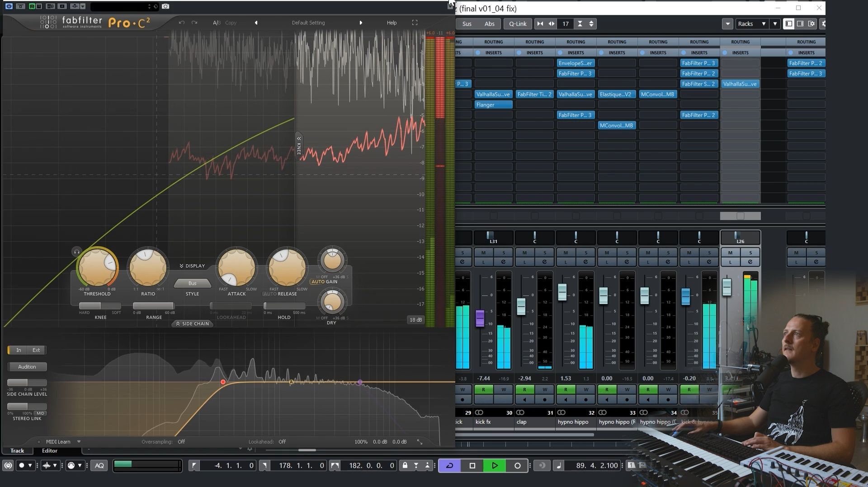This screenshot has width=868, height=487.
Task: Solo the hypno hippo channel 32
Action: click(x=586, y=253)
